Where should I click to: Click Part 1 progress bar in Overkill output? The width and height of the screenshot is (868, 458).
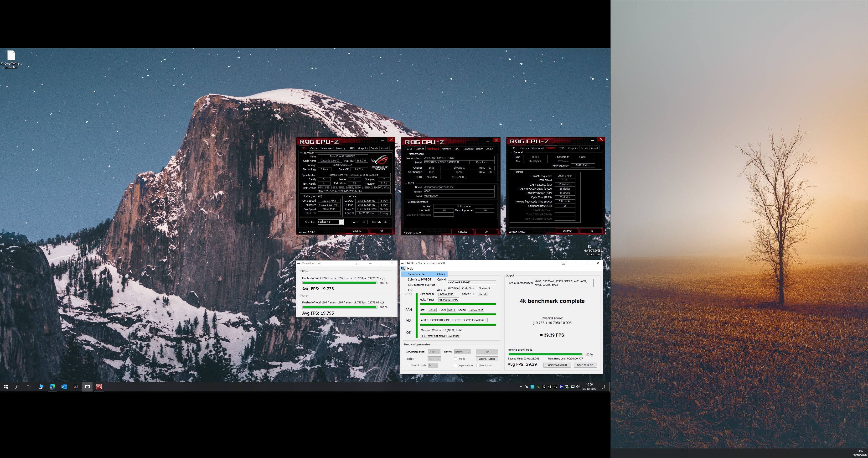[340, 283]
